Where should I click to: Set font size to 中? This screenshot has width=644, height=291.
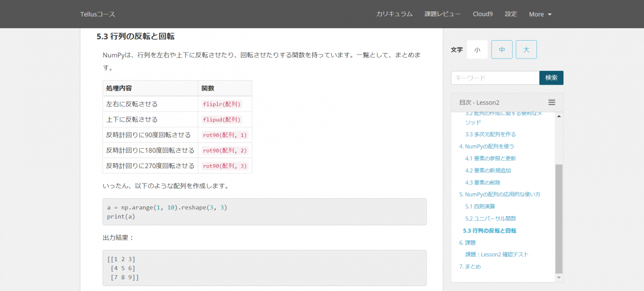point(502,50)
